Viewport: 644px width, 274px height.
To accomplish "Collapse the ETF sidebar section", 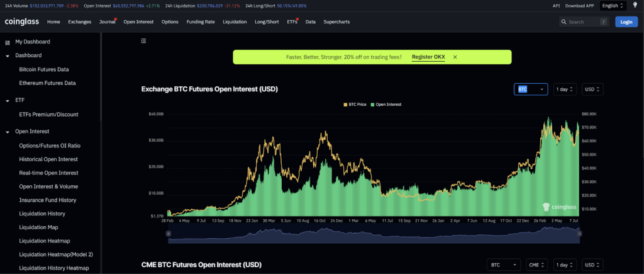I will point(8,100).
